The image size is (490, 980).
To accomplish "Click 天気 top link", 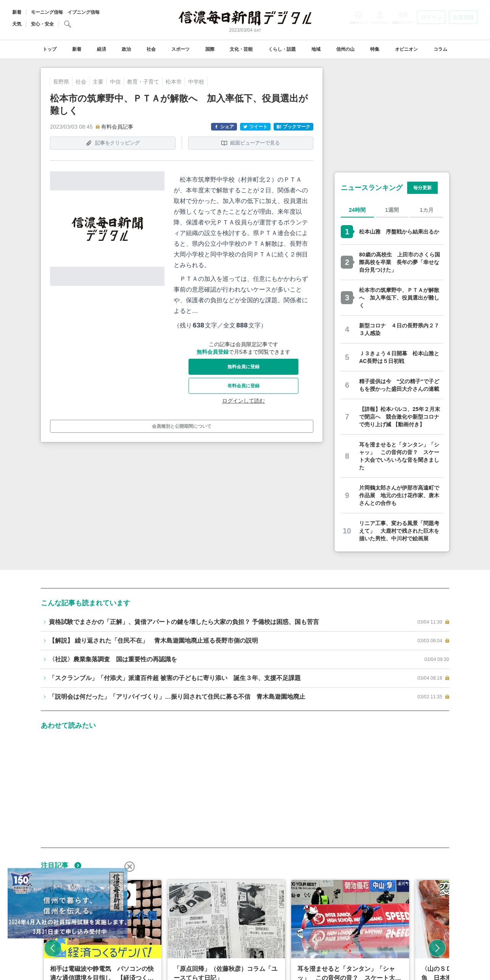I will coord(17,24).
